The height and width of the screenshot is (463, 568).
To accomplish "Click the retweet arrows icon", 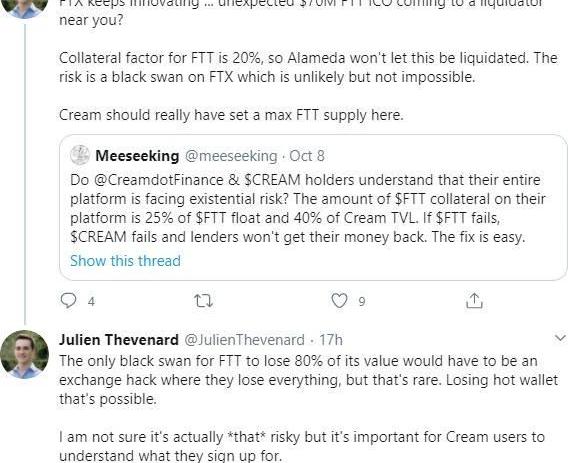I will point(203,301).
